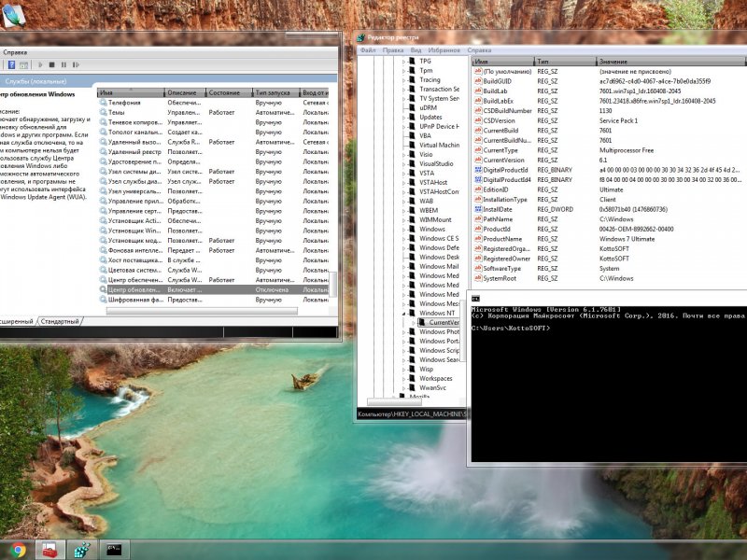The height and width of the screenshot is (560, 747).
Task: Sort services by the Описание column header
Action: [x=185, y=92]
